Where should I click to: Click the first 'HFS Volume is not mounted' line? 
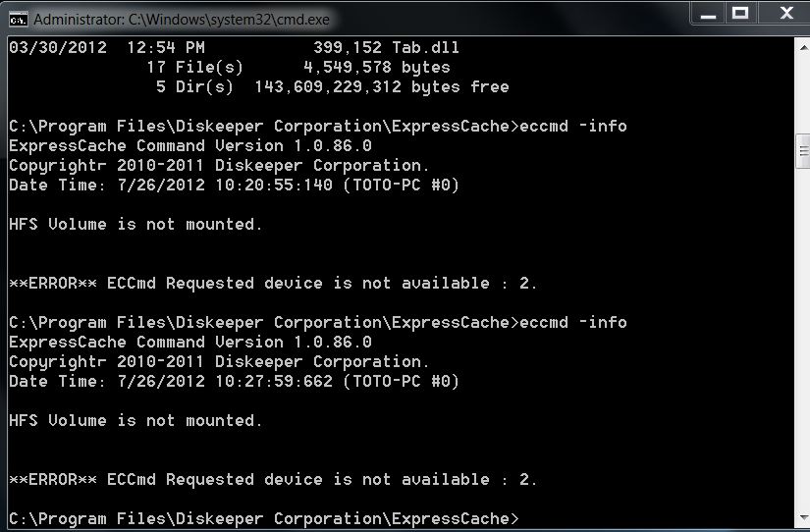[135, 224]
